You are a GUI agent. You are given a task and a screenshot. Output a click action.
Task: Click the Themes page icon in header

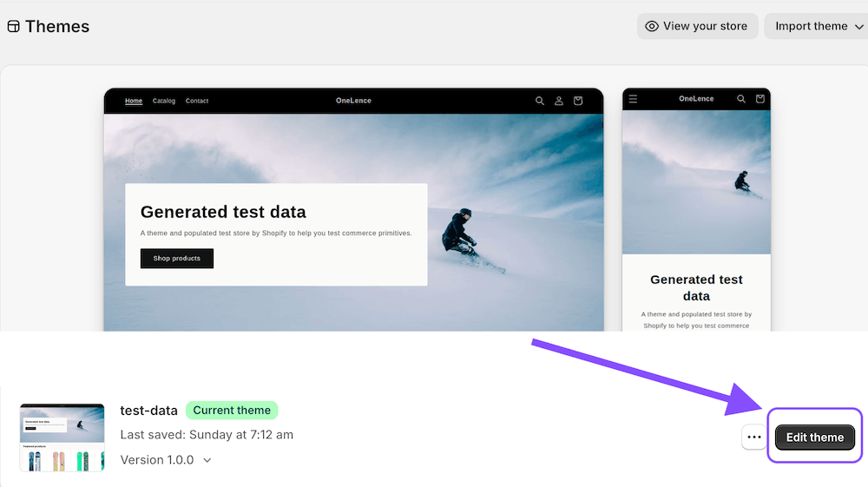[13, 27]
